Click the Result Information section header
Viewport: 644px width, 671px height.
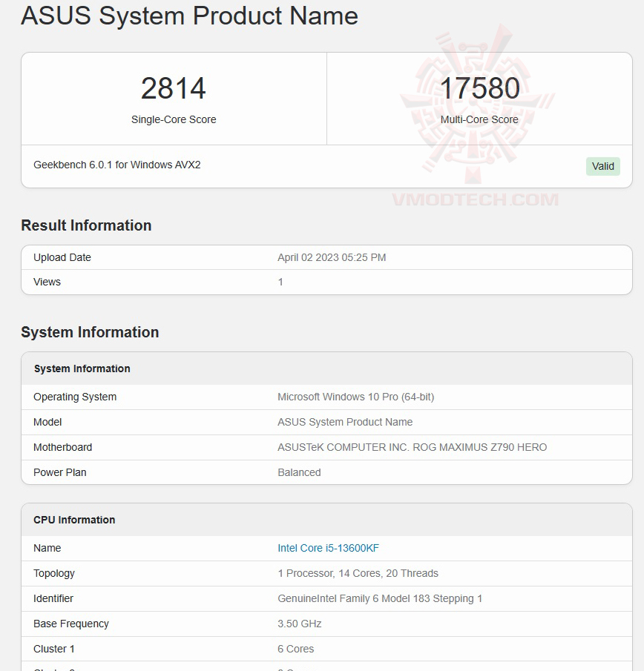pyautogui.click(x=85, y=225)
